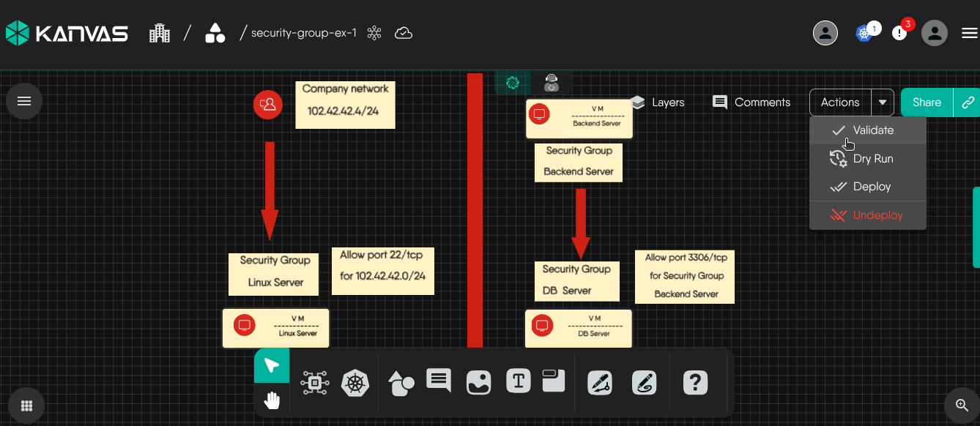Open the shapes tool in toolbar
The height and width of the screenshot is (426, 980).
(401, 382)
